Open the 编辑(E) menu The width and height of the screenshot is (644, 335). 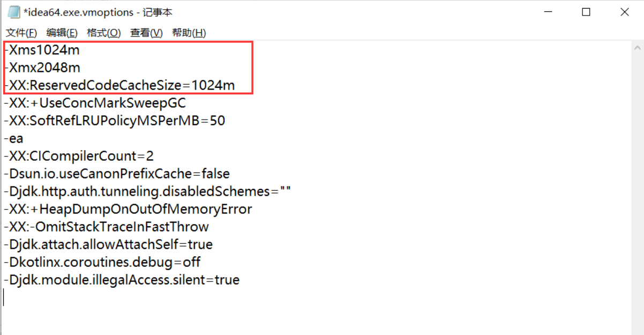click(62, 33)
